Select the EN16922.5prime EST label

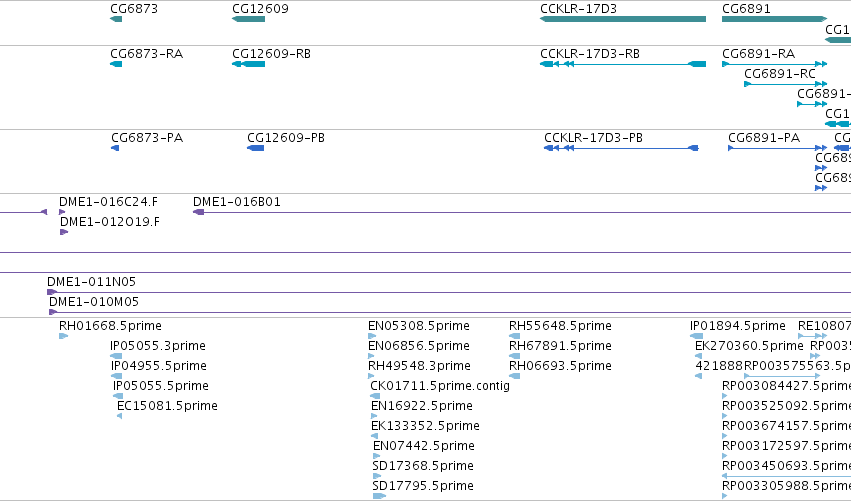(x=422, y=406)
